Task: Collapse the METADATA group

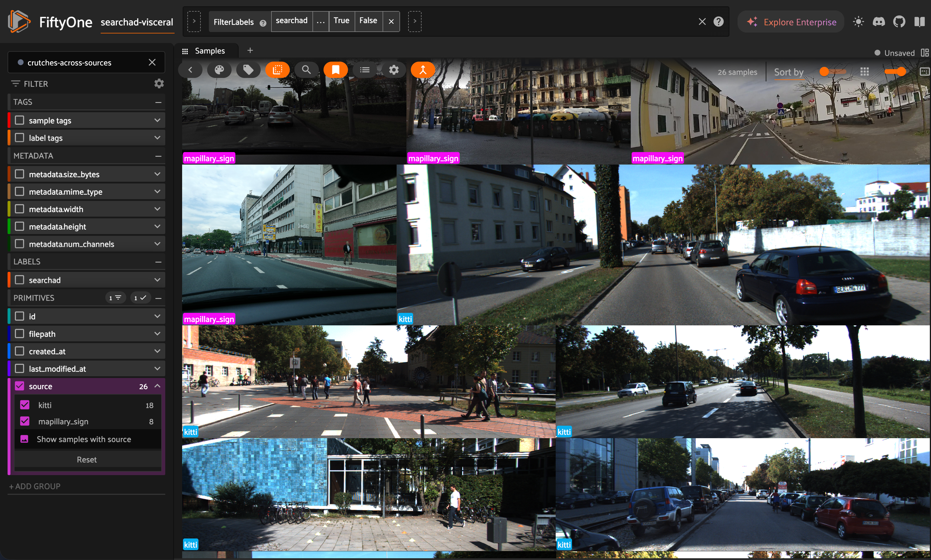Action: click(158, 156)
